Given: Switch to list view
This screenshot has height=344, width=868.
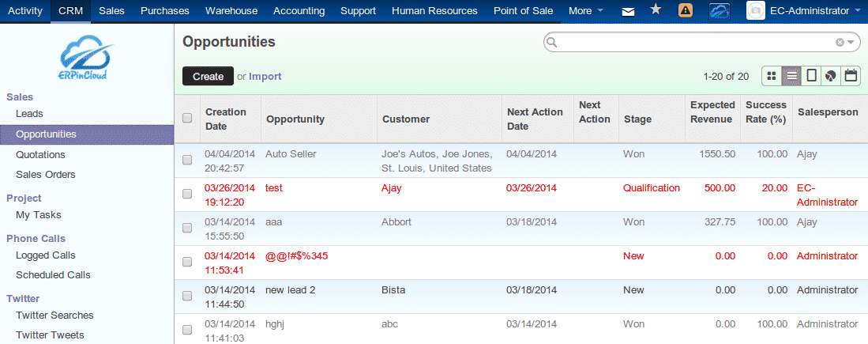Looking at the screenshot, I should coord(791,76).
